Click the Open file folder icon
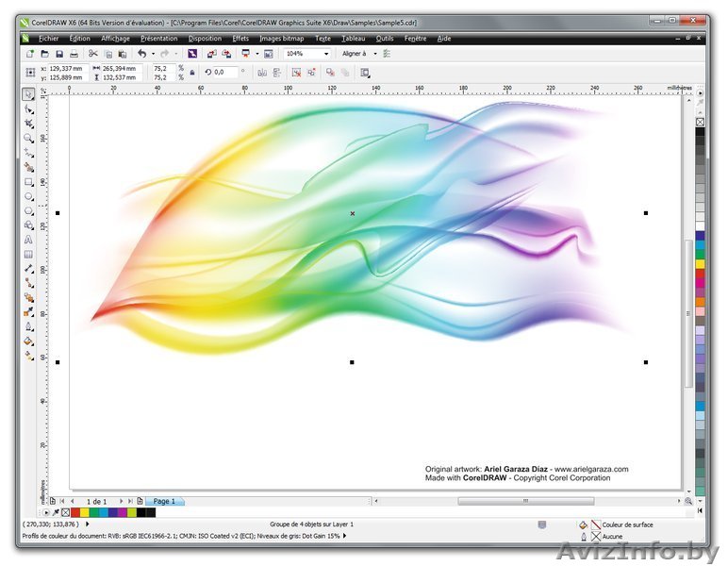 [x=44, y=54]
